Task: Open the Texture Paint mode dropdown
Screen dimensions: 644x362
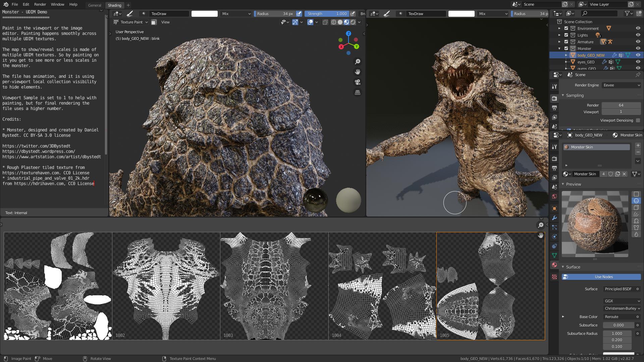Action: [131, 22]
